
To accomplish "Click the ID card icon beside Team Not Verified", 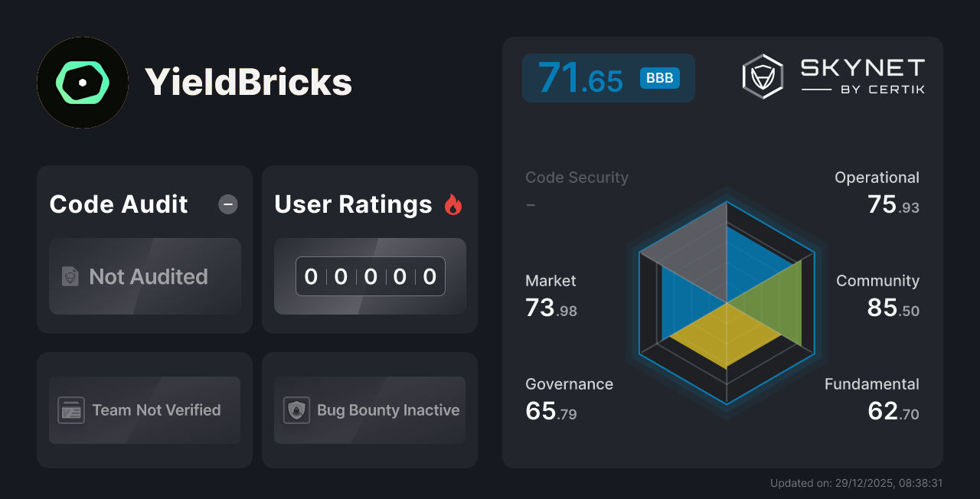I will pyautogui.click(x=71, y=410).
